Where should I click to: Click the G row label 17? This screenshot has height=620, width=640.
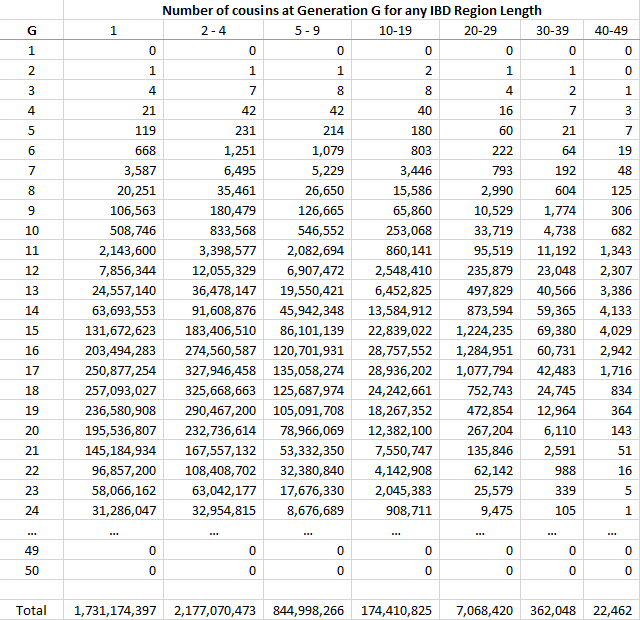[31, 370]
